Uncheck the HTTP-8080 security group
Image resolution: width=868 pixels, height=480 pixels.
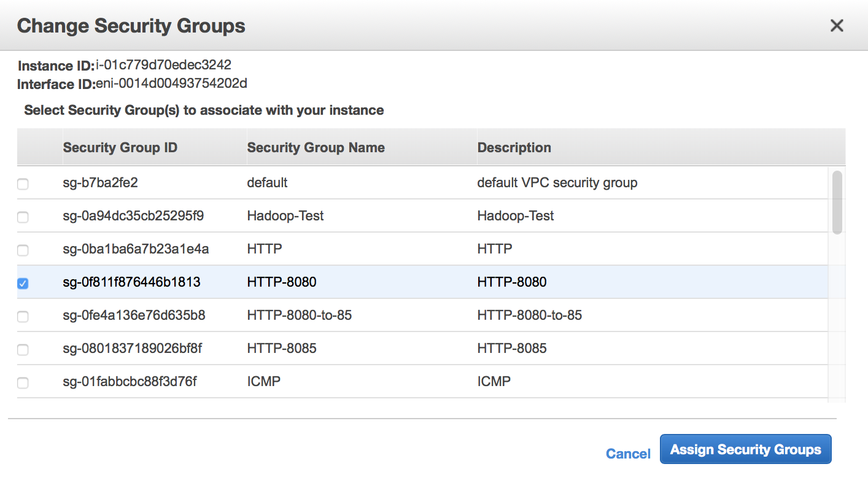[23, 284]
